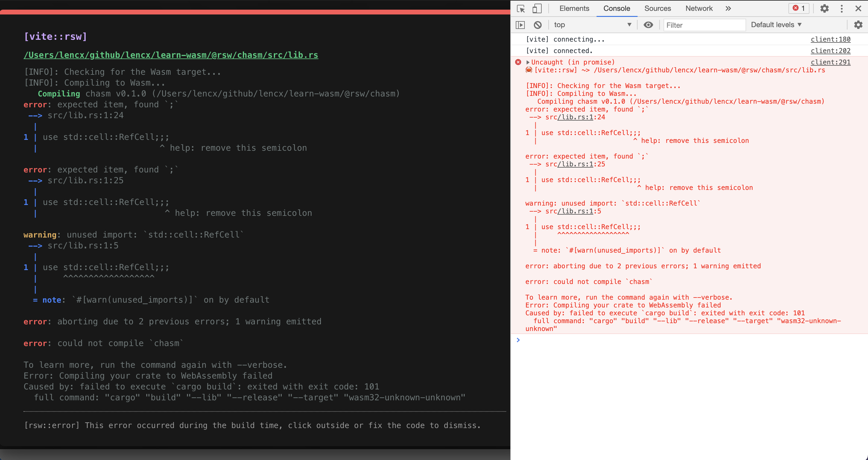Open the lib.rs file link in the overlay

pos(171,55)
